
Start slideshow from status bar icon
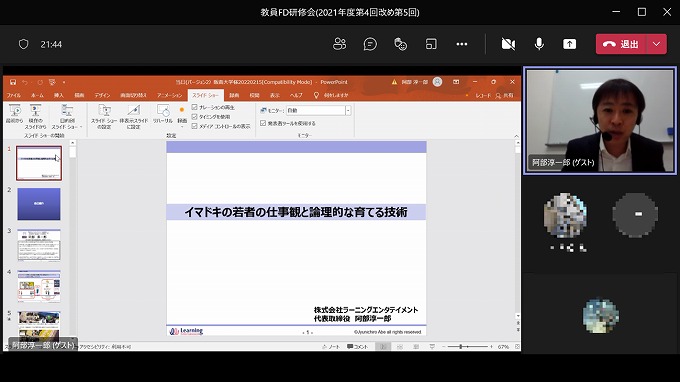(x=432, y=346)
